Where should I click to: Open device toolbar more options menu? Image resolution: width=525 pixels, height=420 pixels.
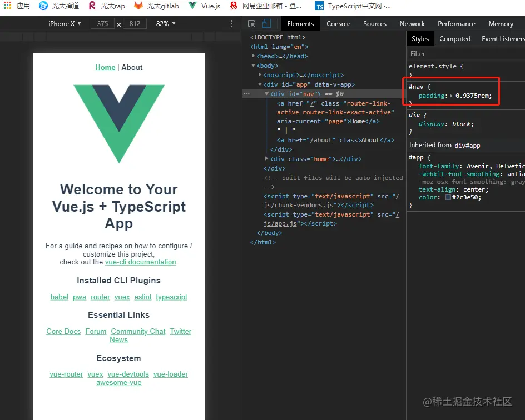pos(231,23)
